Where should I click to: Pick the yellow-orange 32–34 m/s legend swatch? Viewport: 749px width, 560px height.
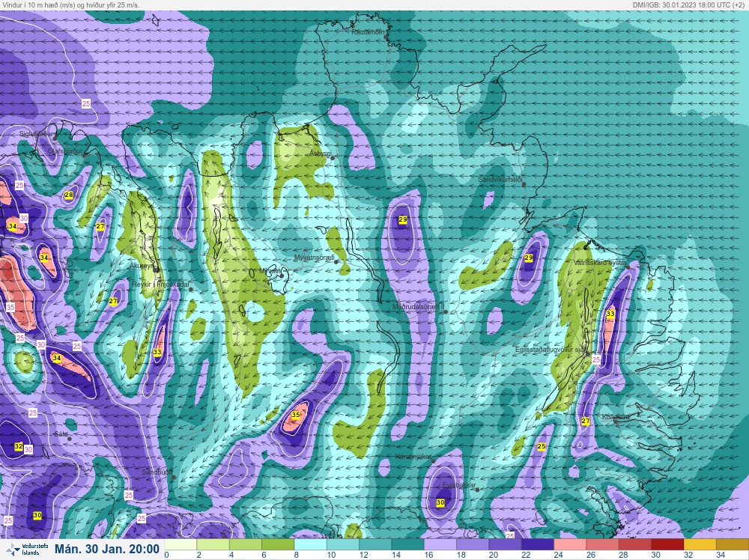(700, 545)
